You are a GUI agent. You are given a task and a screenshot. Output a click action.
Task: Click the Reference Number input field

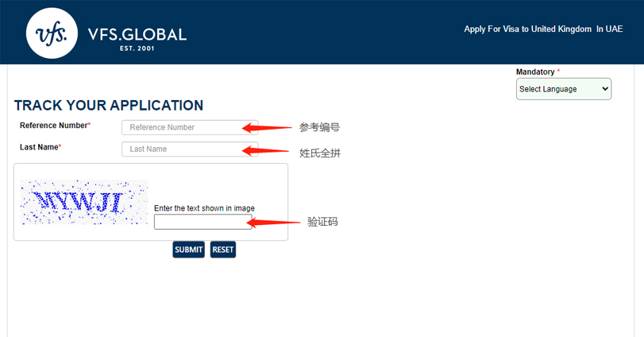tap(189, 127)
